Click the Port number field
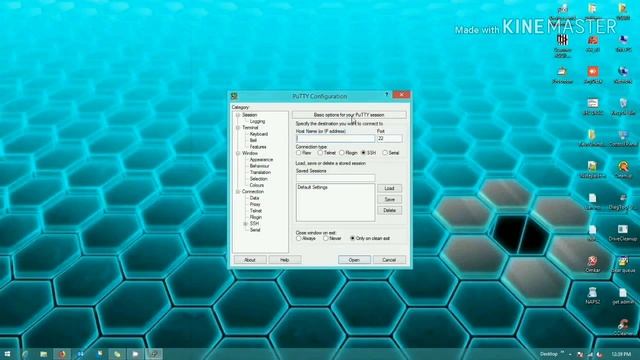Image resolution: width=640 pixels, height=360 pixels. [389, 138]
